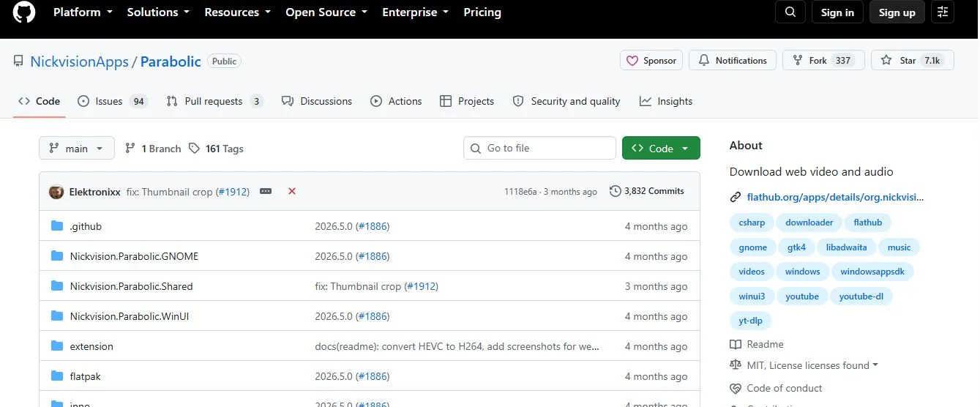Open the flathub.org/apps/details link
This screenshot has width=980, height=407.
(x=835, y=197)
